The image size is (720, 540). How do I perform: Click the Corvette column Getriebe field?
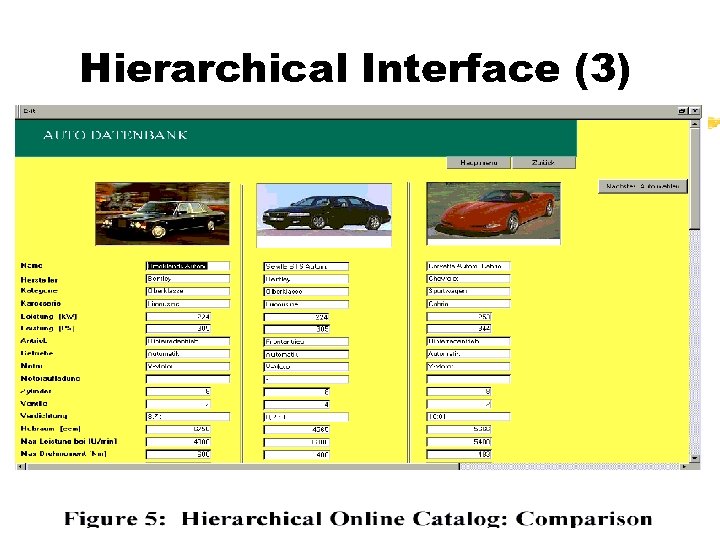[468, 354]
